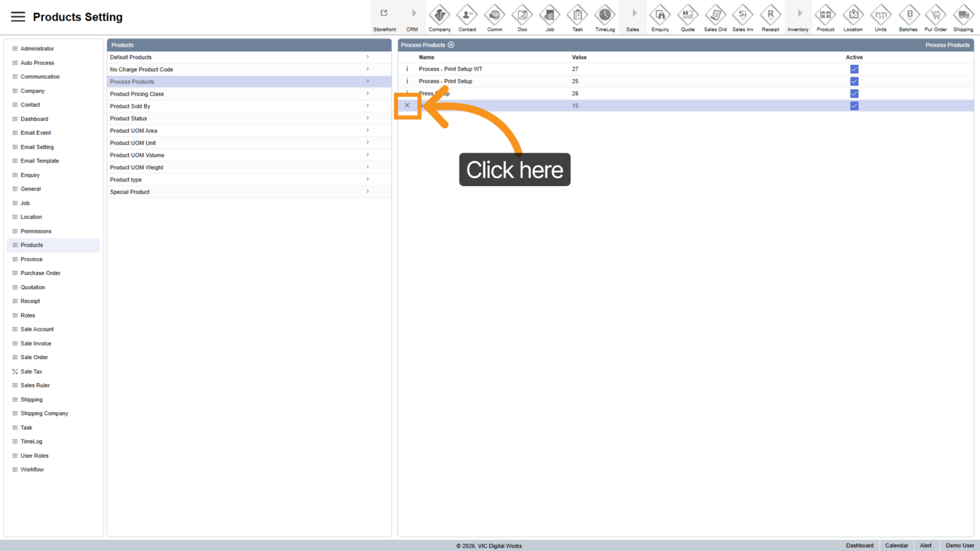
Task: Select Sale Tax in settings sidebar
Action: tap(32, 371)
